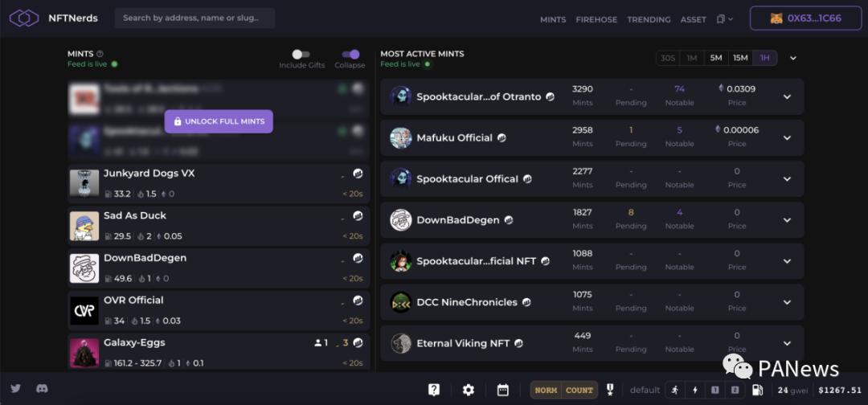Click the wallet address 0X63...1C66 button
The image size is (868, 405).
click(x=805, y=18)
